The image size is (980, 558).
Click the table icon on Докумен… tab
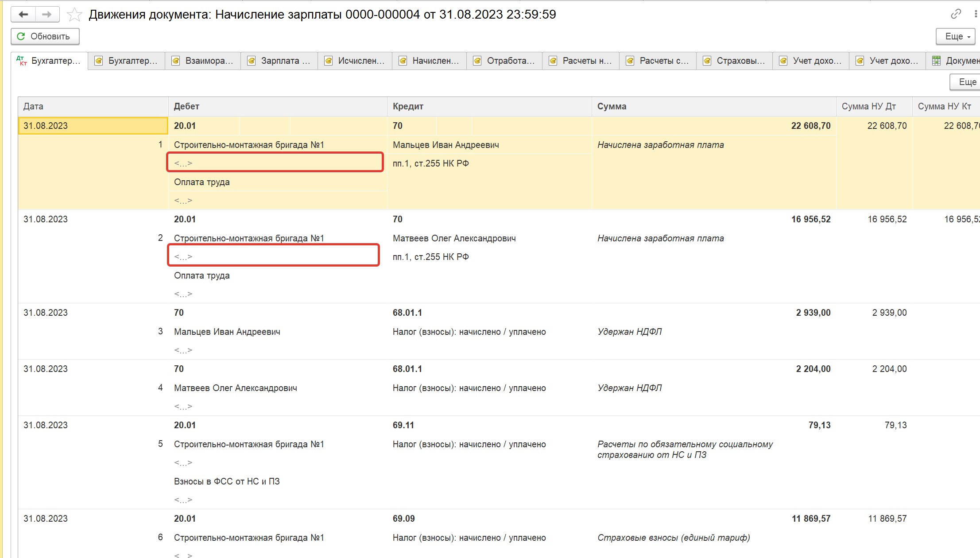(936, 61)
